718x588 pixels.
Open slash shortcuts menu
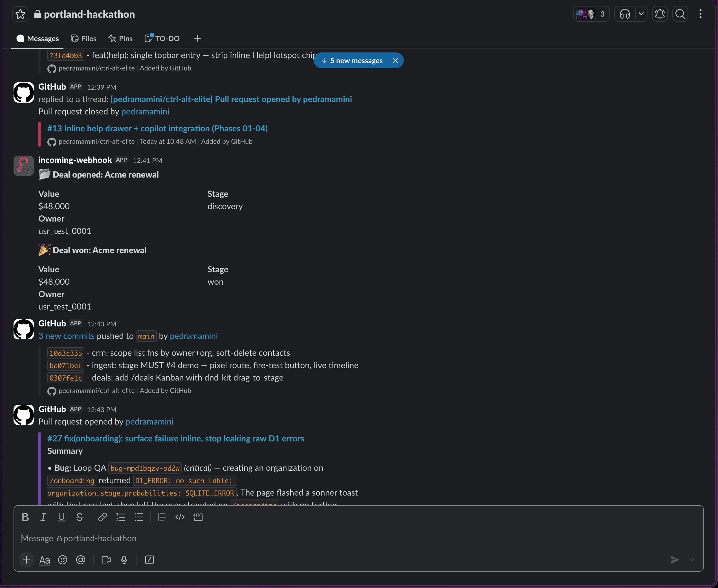149,560
